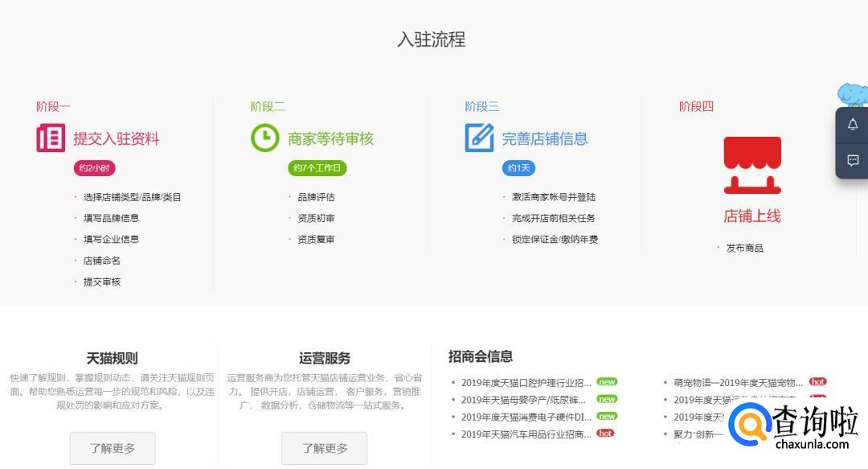Click the new badge beside 口腔护理 link

607,382
